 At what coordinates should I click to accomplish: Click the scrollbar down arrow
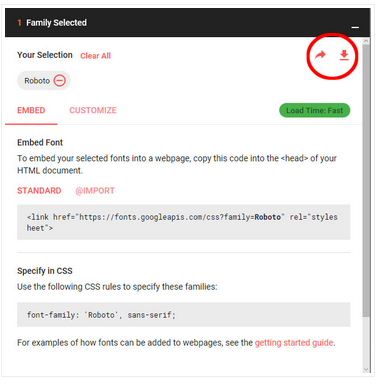pyautogui.click(x=366, y=369)
